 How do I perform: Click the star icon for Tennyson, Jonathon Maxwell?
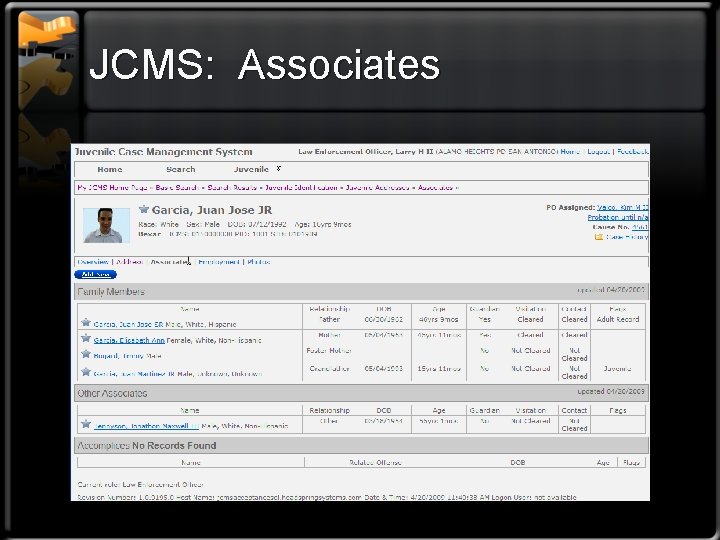tap(86, 424)
